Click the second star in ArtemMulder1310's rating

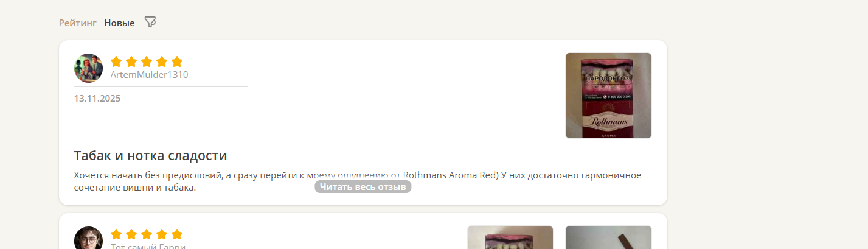click(x=131, y=61)
